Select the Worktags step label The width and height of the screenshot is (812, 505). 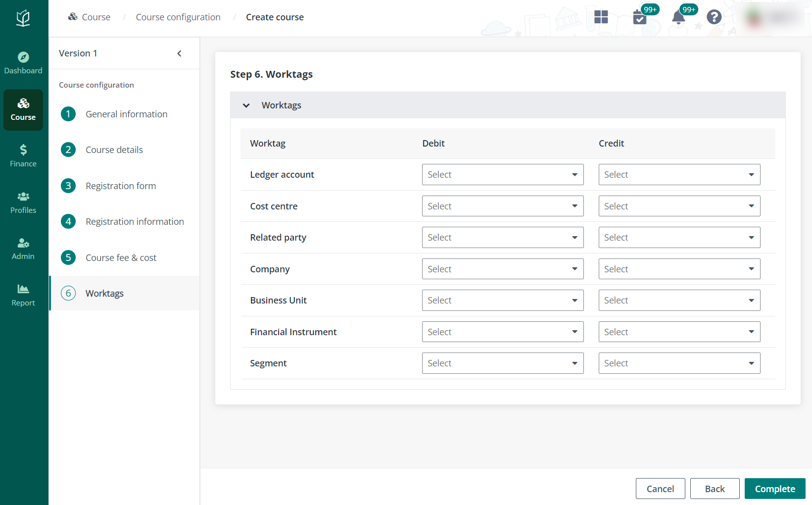[x=104, y=294]
